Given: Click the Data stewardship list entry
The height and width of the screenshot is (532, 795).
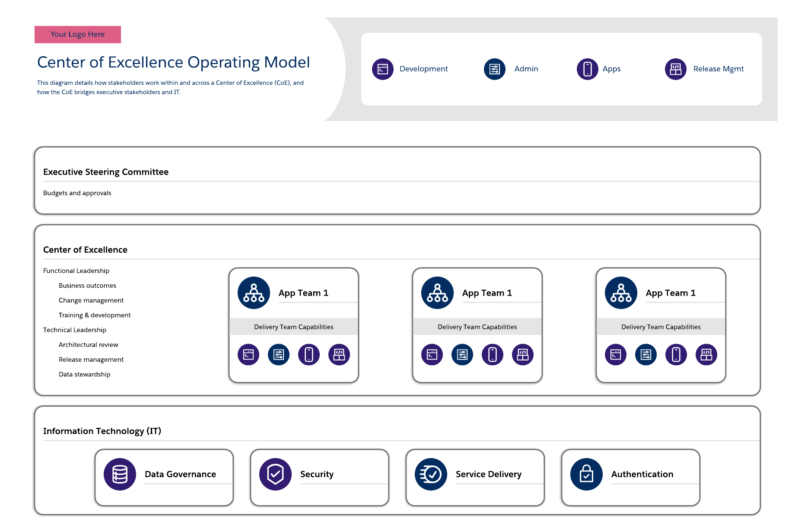Looking at the screenshot, I should [85, 374].
